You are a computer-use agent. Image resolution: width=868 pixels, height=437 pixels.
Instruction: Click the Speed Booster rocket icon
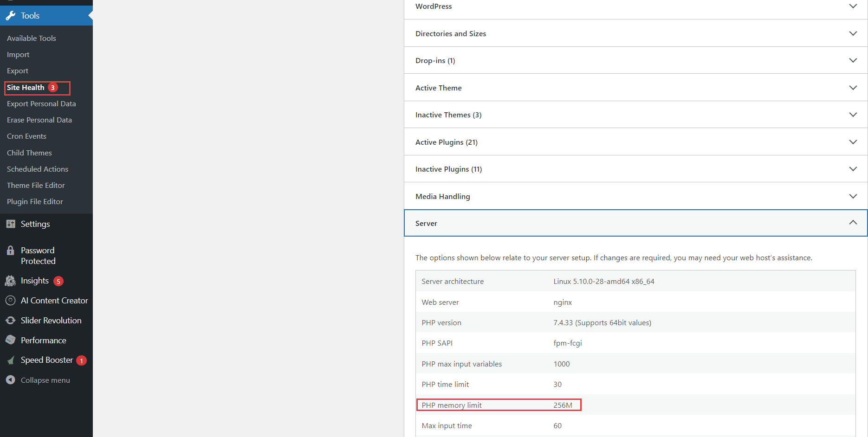11,360
